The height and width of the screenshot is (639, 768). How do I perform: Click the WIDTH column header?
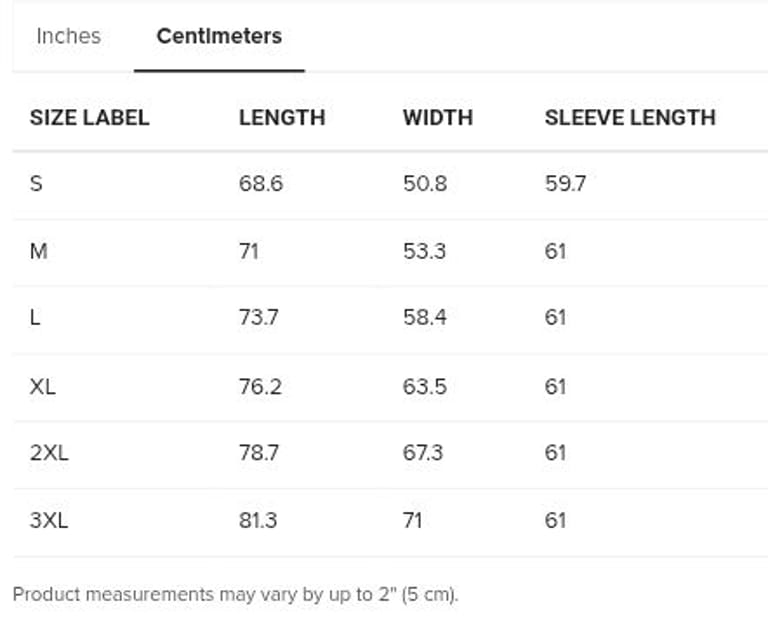pos(437,117)
